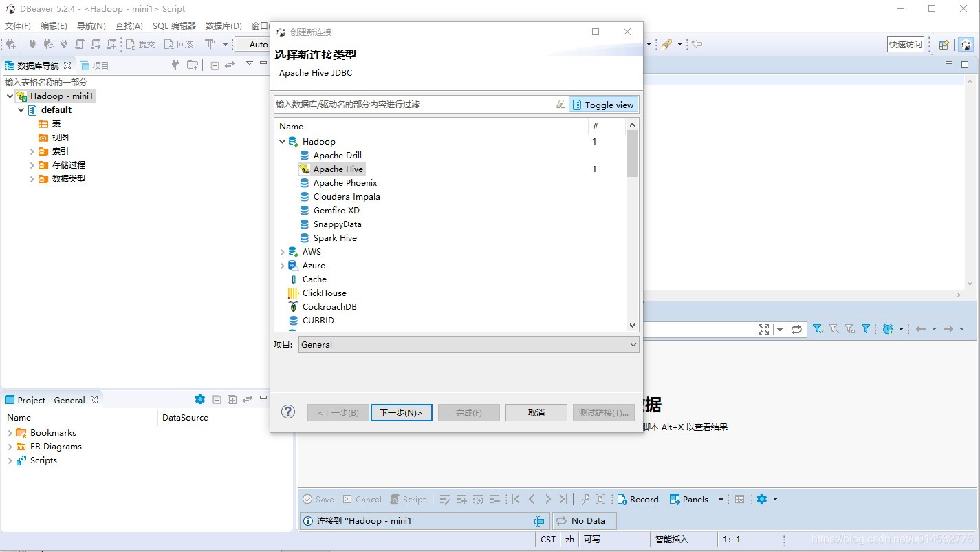The width and height of the screenshot is (980, 552).
Task: Click the Record icon in results toolbar
Action: click(x=638, y=499)
